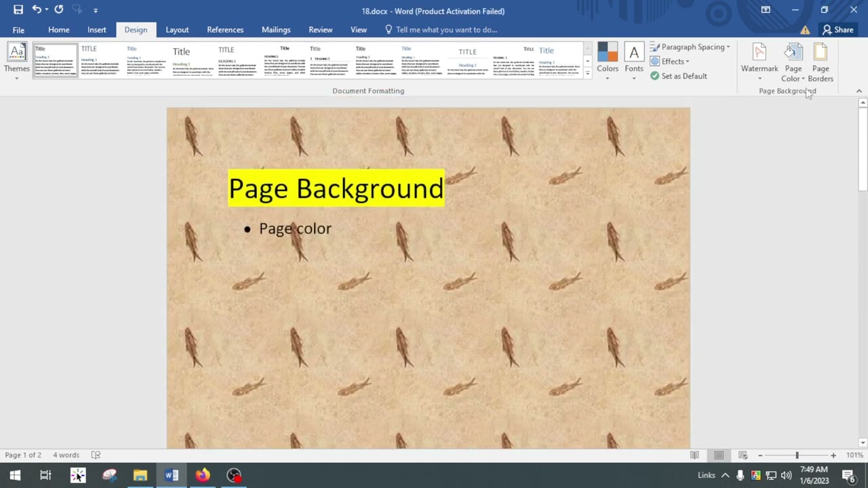Open the screen recorder taskbar icon
Screen dimensions: 868x488
(x=234, y=475)
